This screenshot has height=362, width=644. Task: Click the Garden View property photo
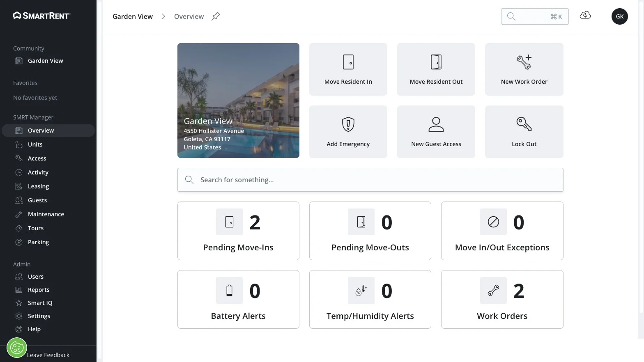[x=238, y=101]
